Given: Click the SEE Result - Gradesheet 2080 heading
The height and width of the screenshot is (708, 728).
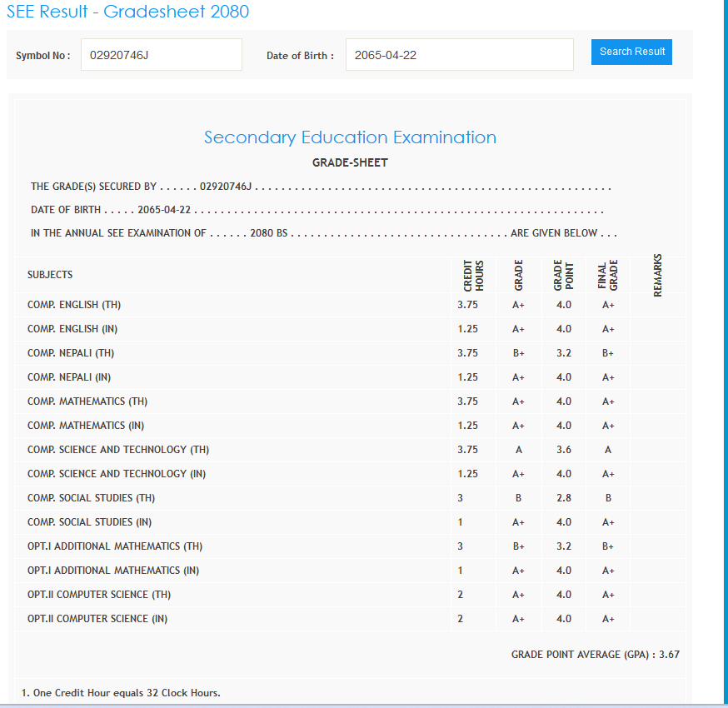Looking at the screenshot, I should click(127, 12).
